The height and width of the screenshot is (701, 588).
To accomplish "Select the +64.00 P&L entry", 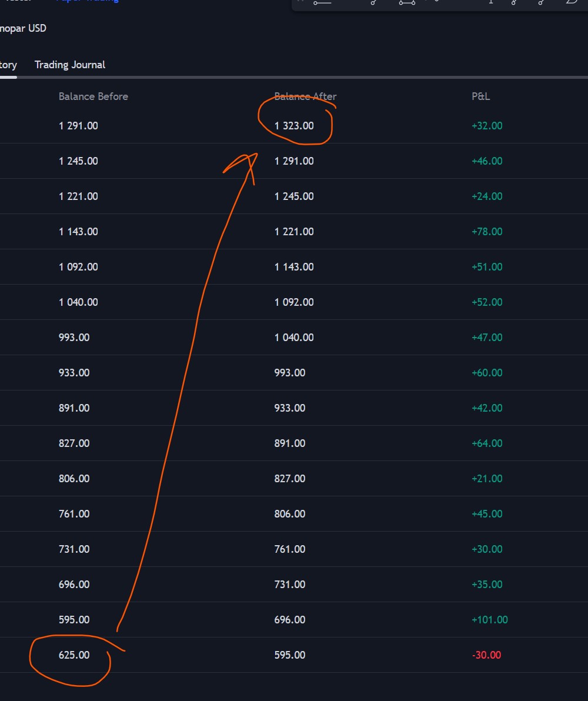I will click(x=487, y=443).
